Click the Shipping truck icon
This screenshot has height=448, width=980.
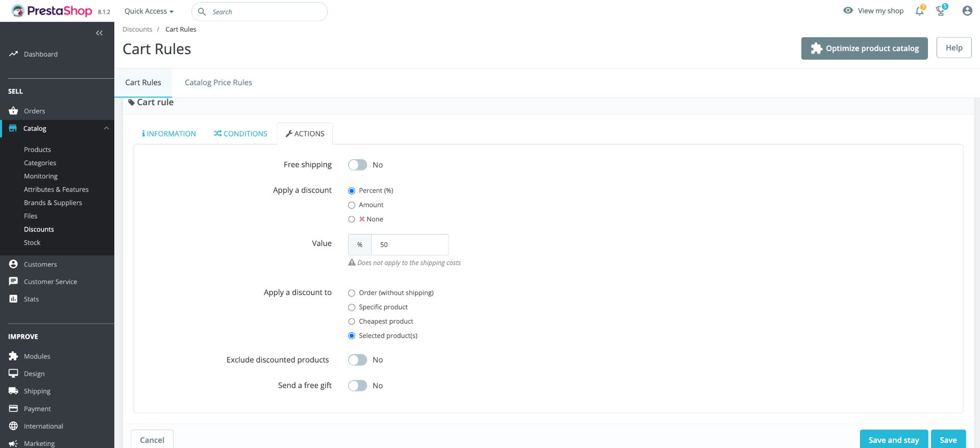click(13, 391)
